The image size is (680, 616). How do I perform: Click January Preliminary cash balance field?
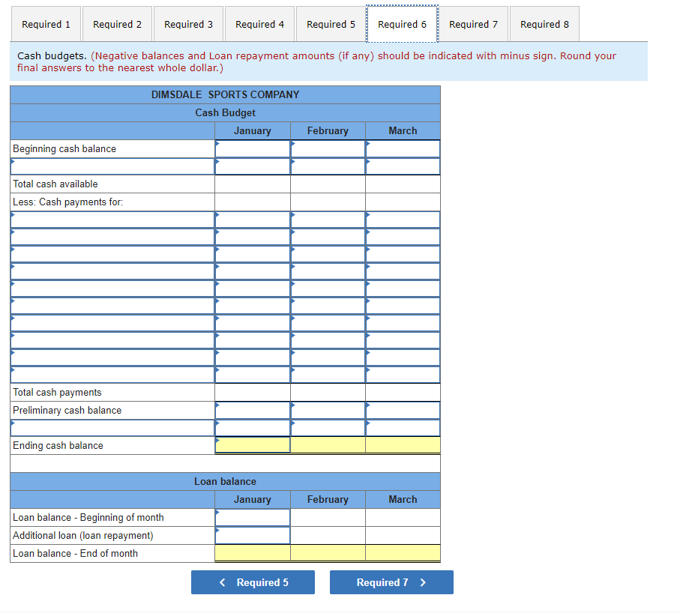click(253, 410)
